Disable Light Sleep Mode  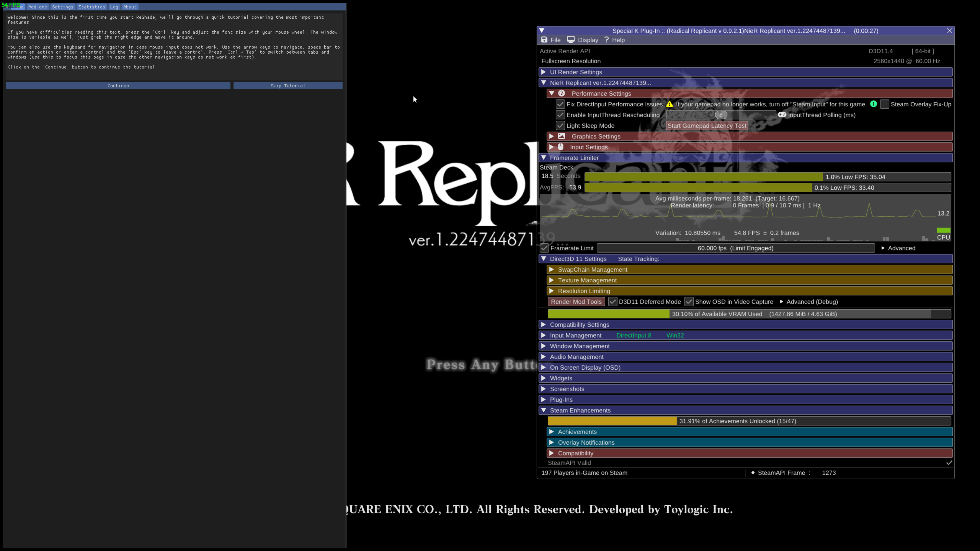[x=560, y=126]
